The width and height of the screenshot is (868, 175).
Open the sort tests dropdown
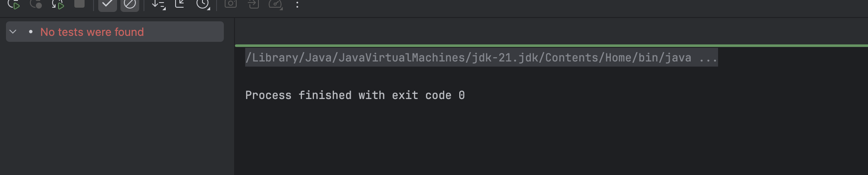[158, 4]
